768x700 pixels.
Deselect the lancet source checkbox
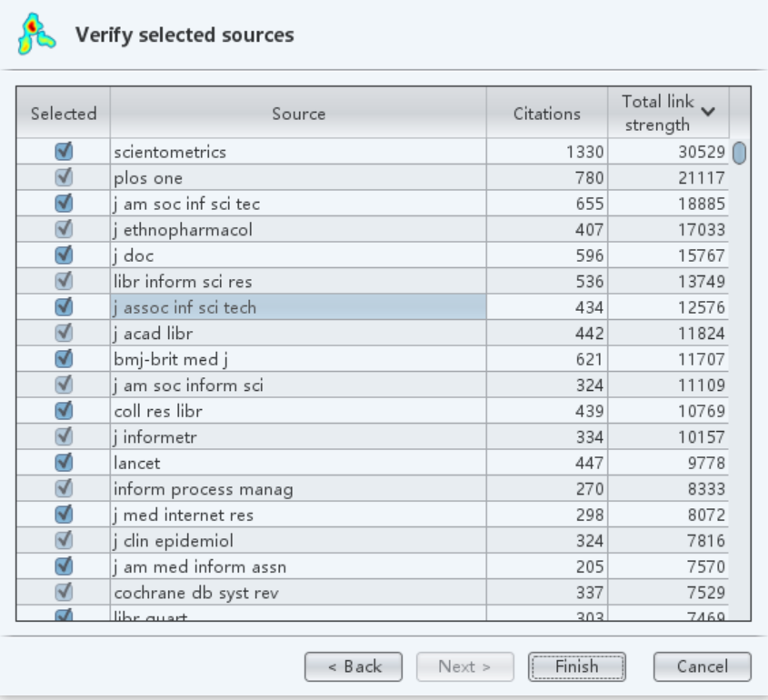pos(64,463)
